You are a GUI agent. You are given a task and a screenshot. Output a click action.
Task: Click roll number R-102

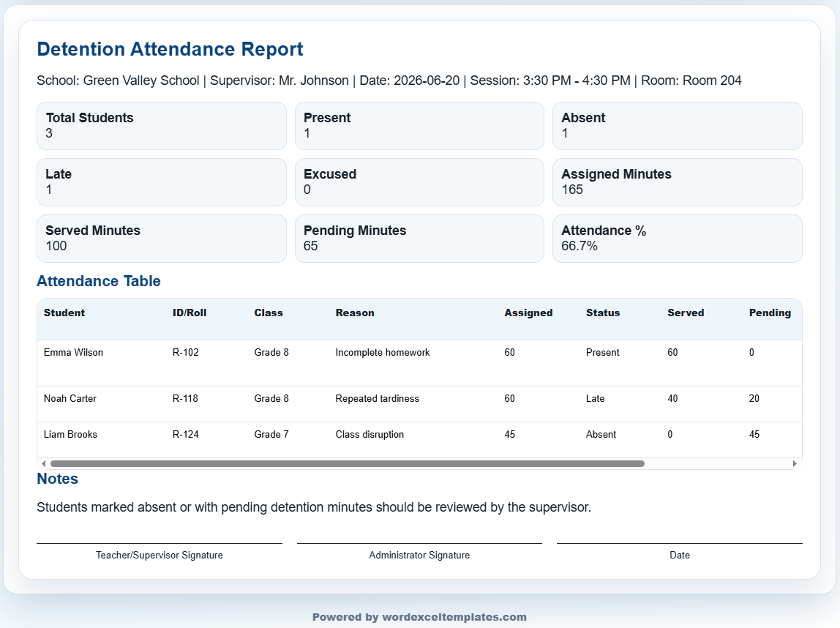pos(185,352)
